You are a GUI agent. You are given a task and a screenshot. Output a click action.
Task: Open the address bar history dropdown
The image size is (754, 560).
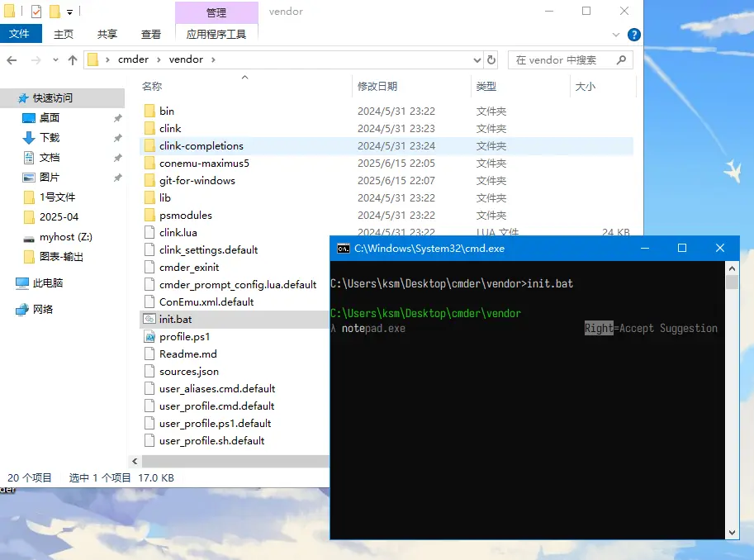477,60
